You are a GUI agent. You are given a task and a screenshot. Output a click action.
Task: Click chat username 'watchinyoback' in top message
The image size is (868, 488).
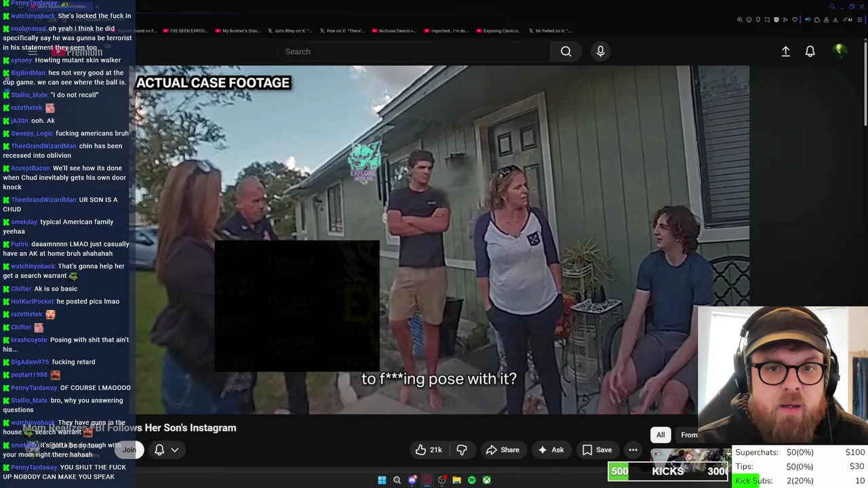(x=33, y=16)
